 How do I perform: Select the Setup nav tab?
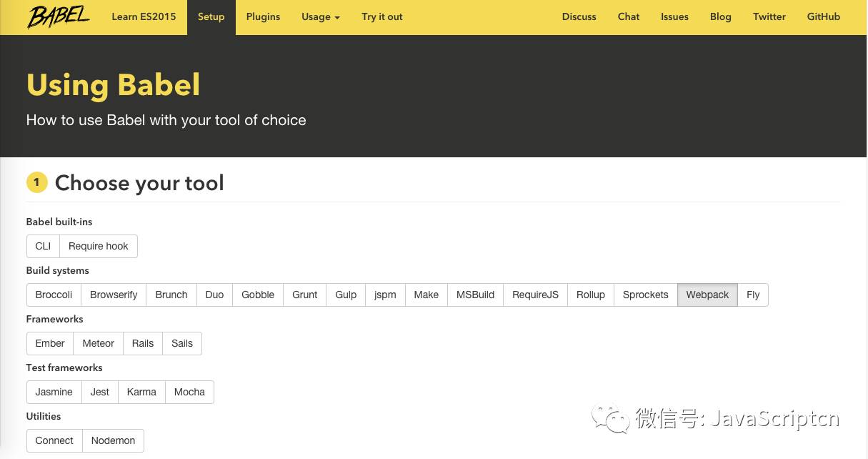(x=211, y=16)
